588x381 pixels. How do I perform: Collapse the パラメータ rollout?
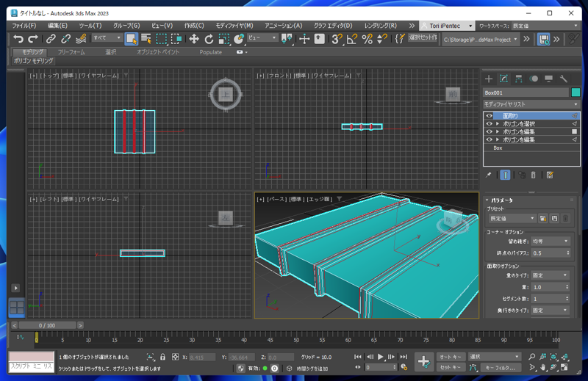pos(502,200)
